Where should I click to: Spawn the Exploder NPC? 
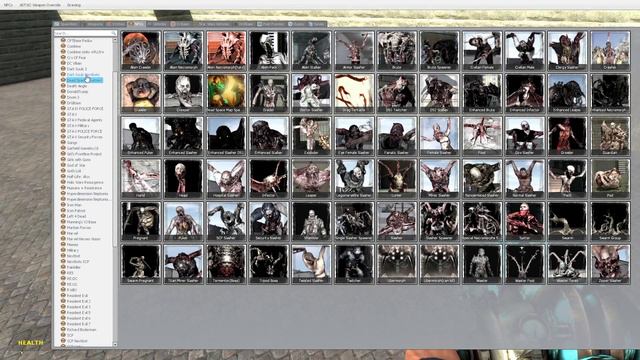(x=311, y=136)
